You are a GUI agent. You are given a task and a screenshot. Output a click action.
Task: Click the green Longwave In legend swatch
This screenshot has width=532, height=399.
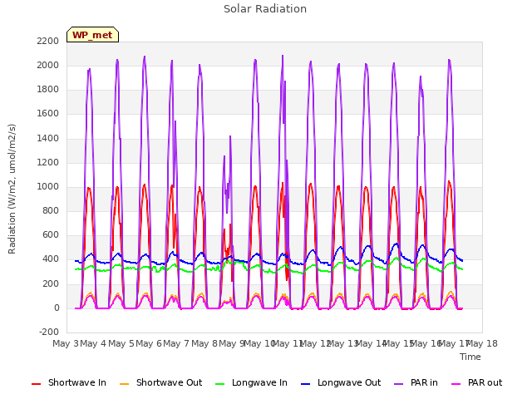coord(219,384)
